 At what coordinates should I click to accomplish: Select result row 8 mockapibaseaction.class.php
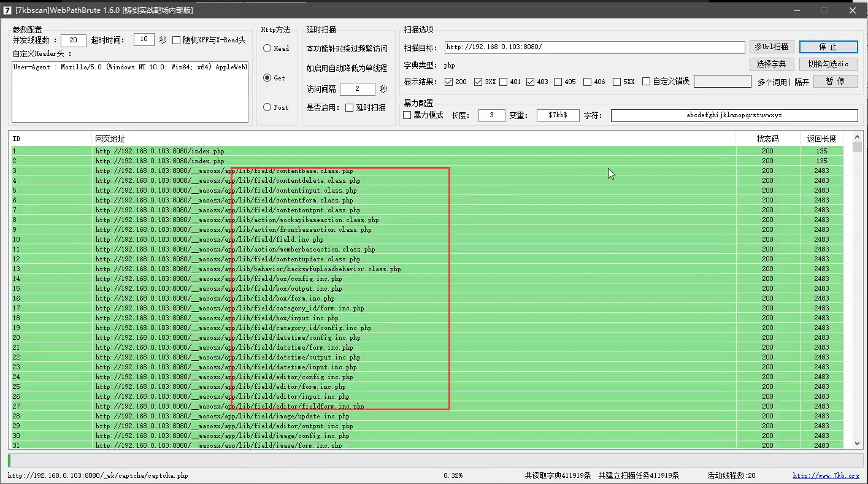pos(426,220)
